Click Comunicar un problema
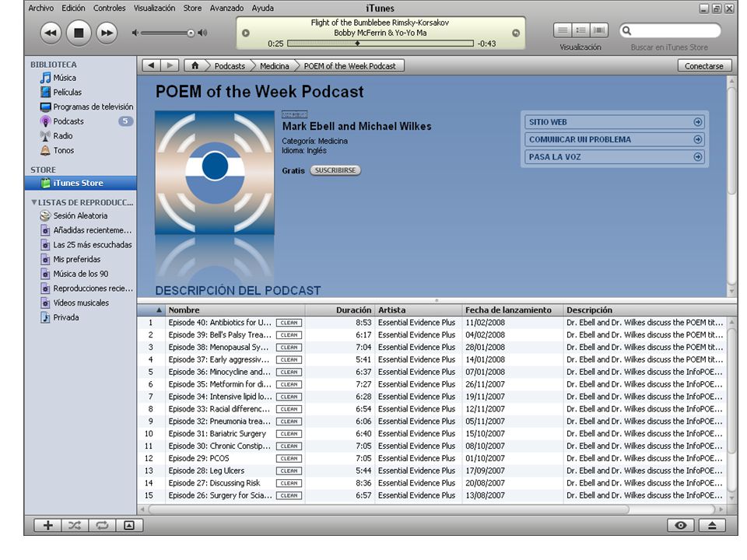 click(615, 139)
